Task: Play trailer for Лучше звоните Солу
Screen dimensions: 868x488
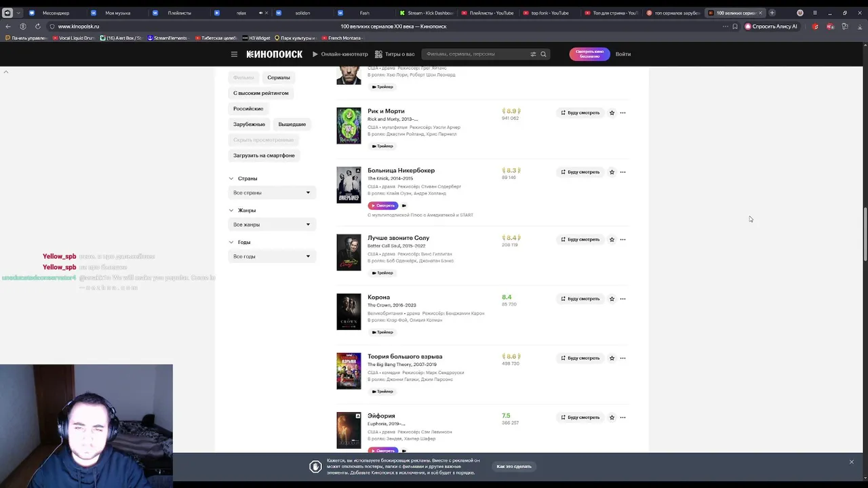Action: coord(382,273)
